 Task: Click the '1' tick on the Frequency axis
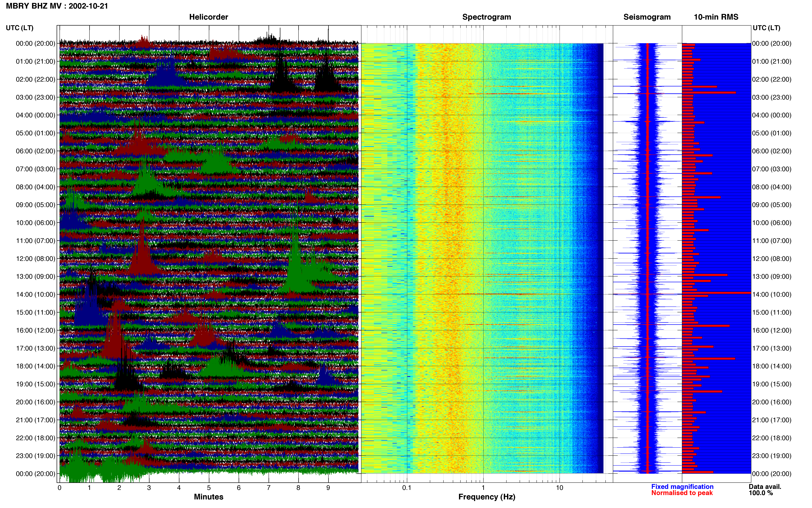click(483, 487)
